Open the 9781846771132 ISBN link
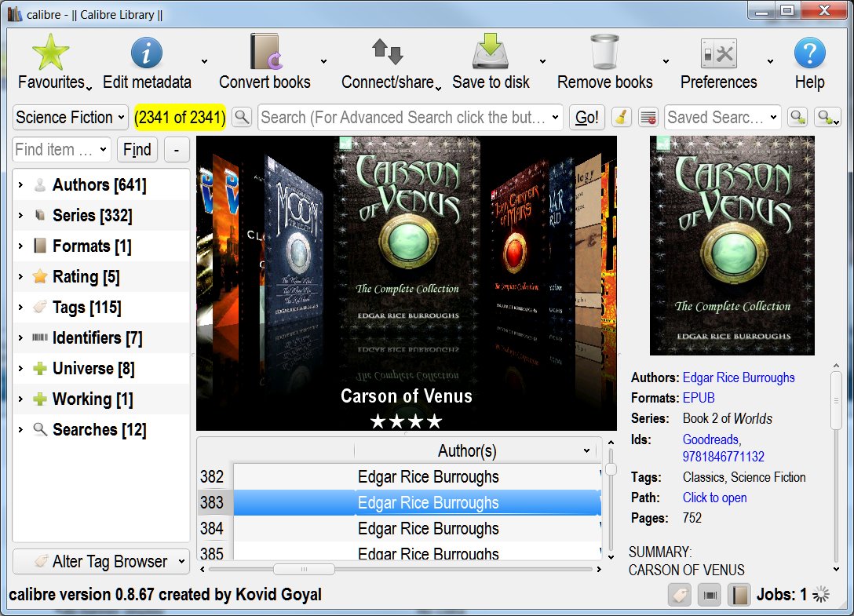Viewport: 854px width, 616px height. (723, 457)
